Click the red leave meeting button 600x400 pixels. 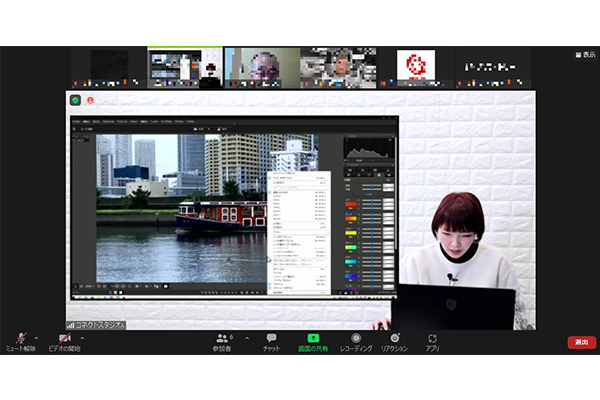582,342
